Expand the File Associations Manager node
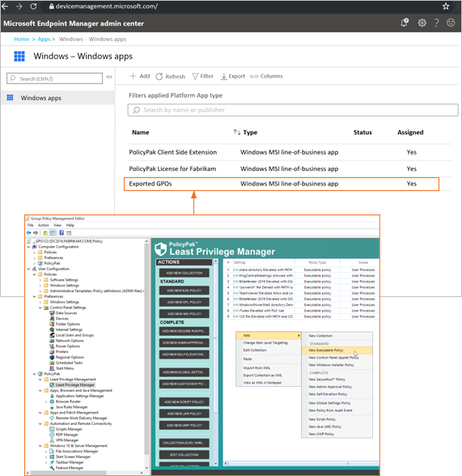The height and width of the screenshot is (476, 462). [x=46, y=452]
